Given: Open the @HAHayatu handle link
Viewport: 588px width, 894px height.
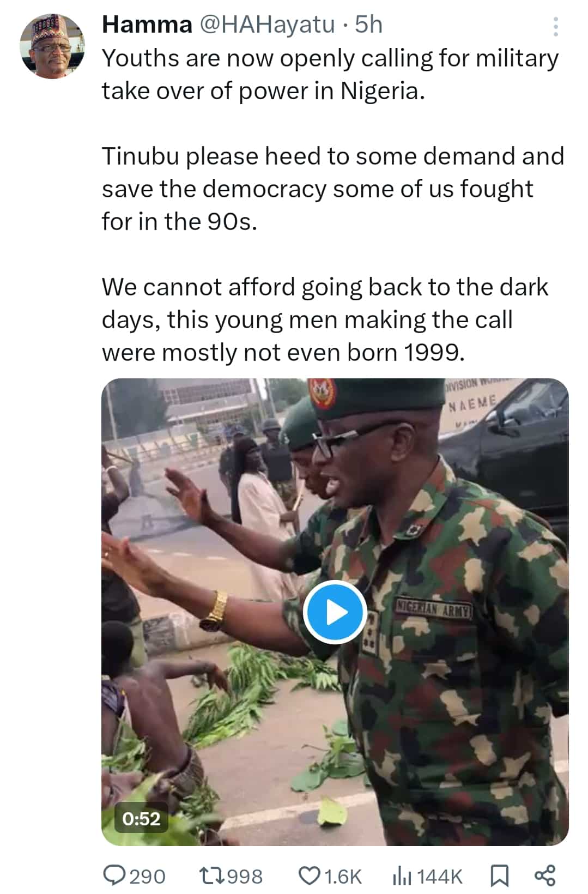Looking at the screenshot, I should [266, 25].
